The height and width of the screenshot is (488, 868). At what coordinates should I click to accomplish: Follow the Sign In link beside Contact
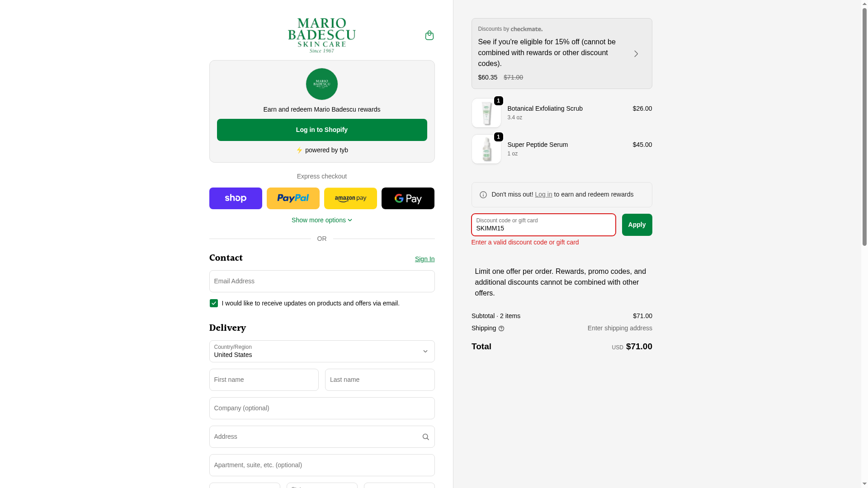(425, 259)
